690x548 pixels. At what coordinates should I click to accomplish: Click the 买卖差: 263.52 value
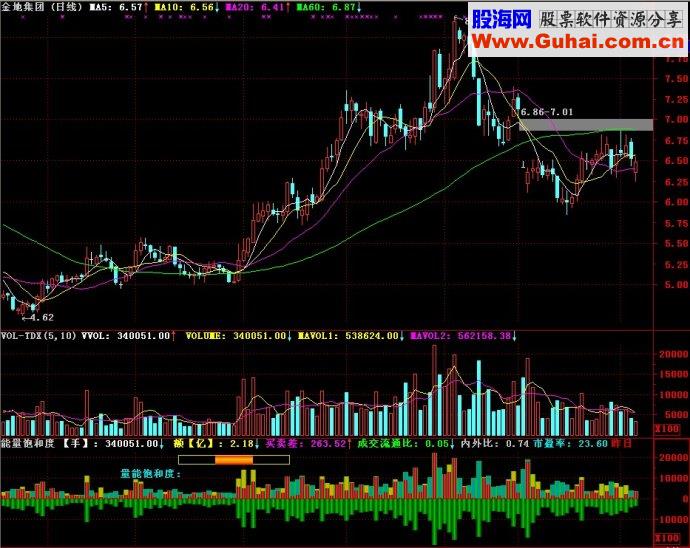[308, 443]
